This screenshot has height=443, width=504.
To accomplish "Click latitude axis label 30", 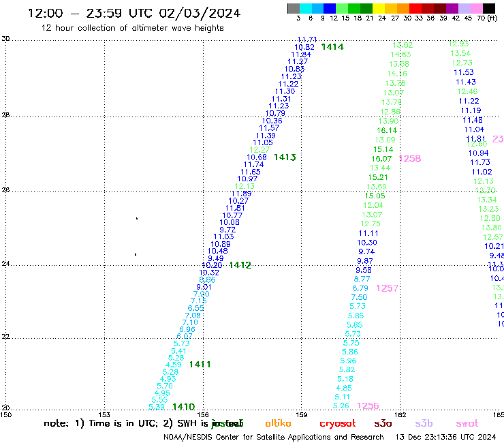I will pos(5,39).
